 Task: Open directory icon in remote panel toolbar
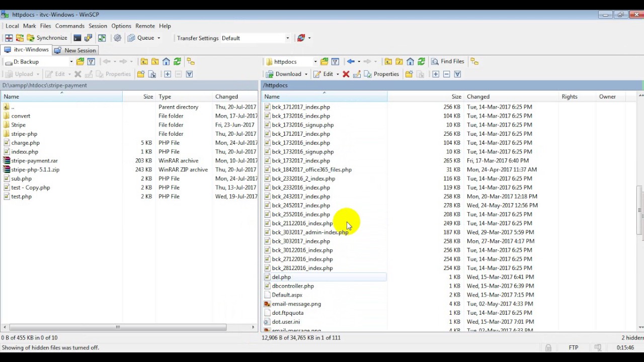click(x=324, y=61)
